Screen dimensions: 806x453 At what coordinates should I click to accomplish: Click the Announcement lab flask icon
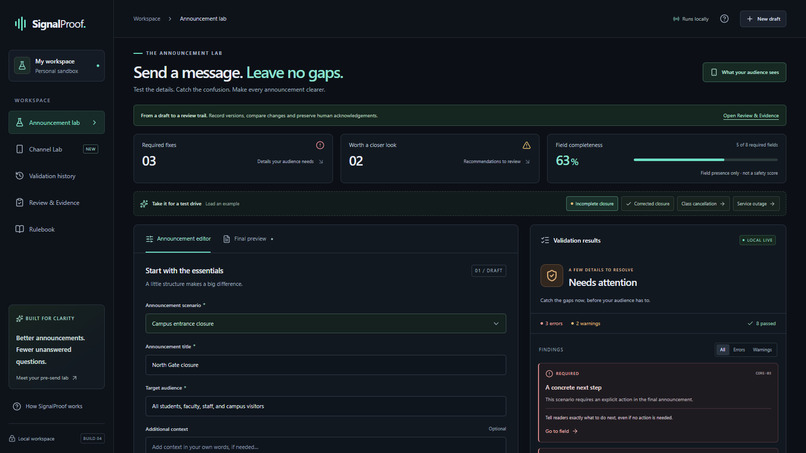coord(20,122)
